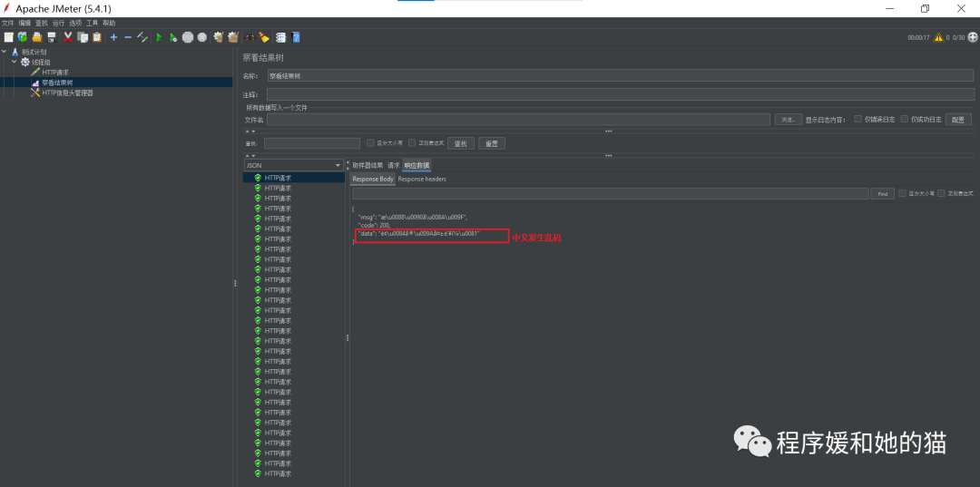Collapse the 测试计划 tree node arrow

coord(5,52)
